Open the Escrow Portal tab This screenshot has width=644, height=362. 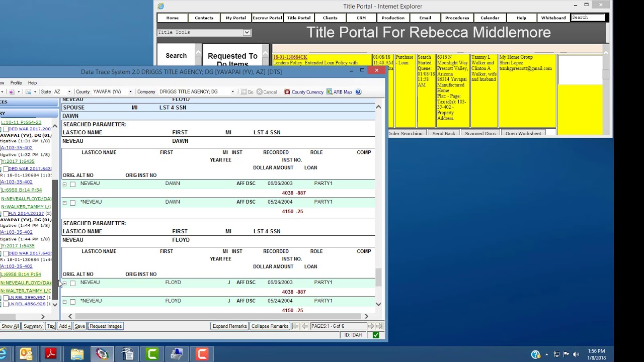[267, 18]
